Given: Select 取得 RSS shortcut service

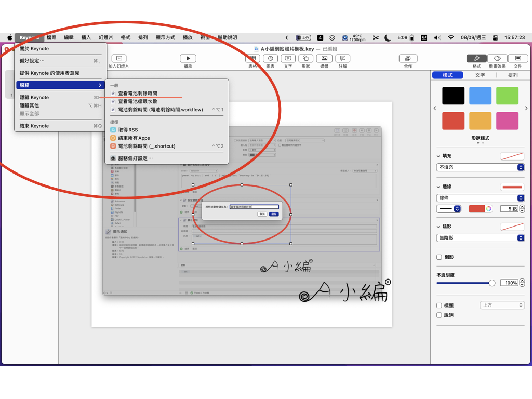Looking at the screenshot, I should pyautogui.click(x=167, y=129).
